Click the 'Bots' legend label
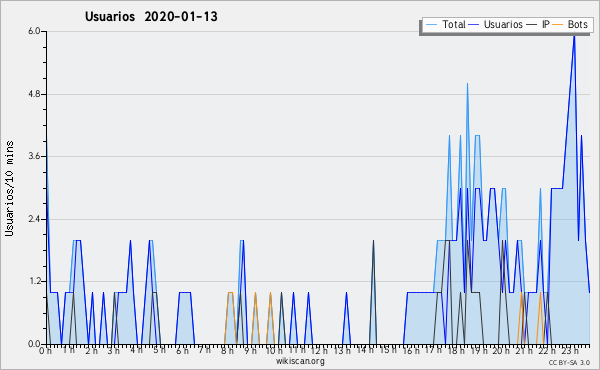The image size is (600, 370). (578, 24)
